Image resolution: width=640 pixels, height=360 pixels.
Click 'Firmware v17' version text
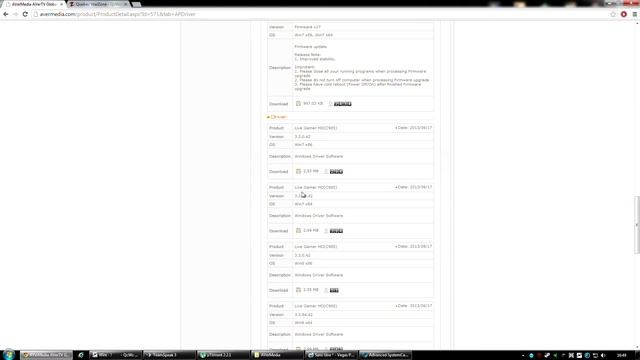(x=307, y=27)
